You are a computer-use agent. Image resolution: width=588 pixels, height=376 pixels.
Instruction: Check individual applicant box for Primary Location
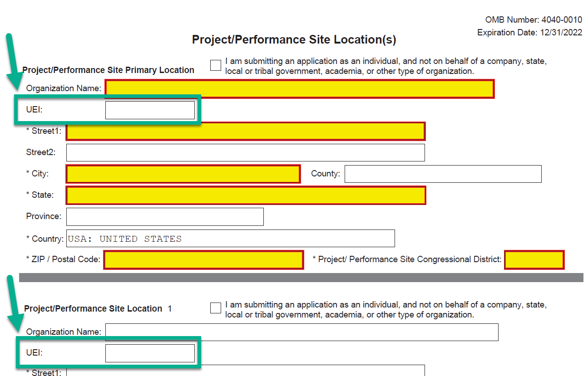[x=216, y=65]
